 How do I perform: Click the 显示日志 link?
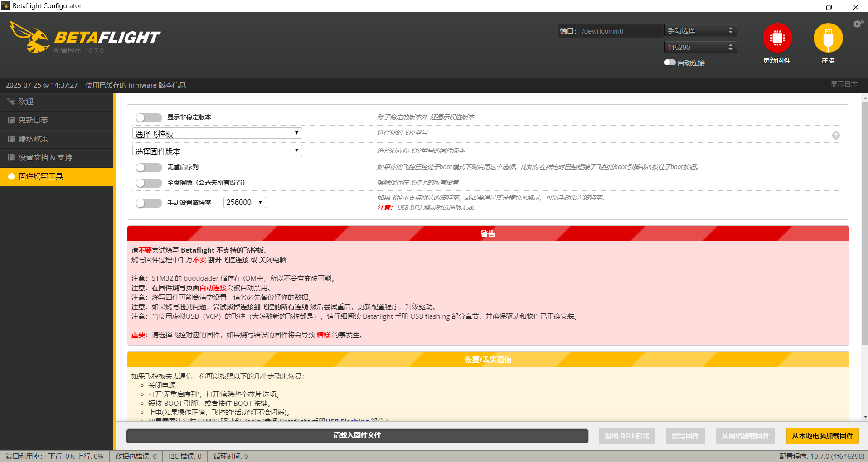[x=844, y=84]
